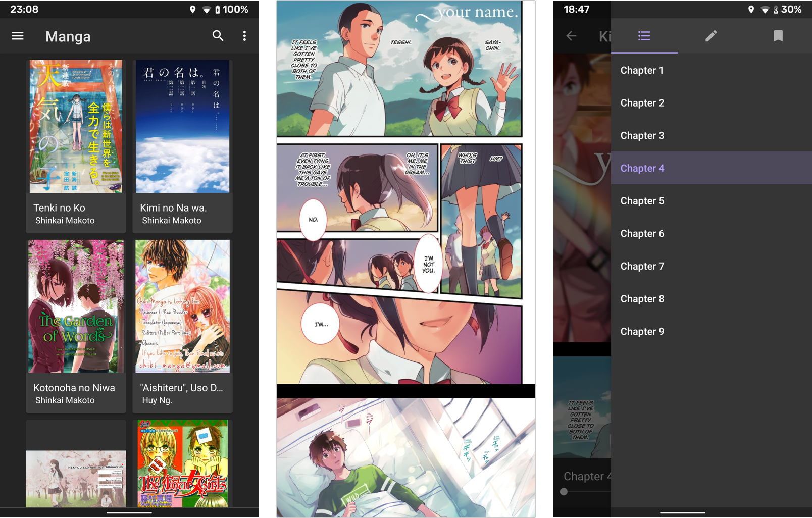Viewport: 812px width, 518px height.
Task: Switch to the bookmarks tab
Action: click(x=778, y=36)
